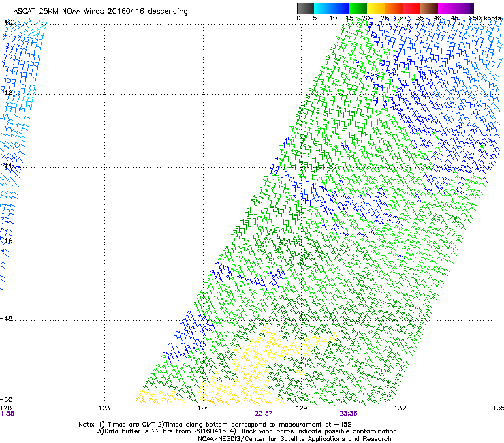The width and height of the screenshot is (504, 443).
Task: Click the '>50 knots' legend label
Action: click(x=484, y=18)
